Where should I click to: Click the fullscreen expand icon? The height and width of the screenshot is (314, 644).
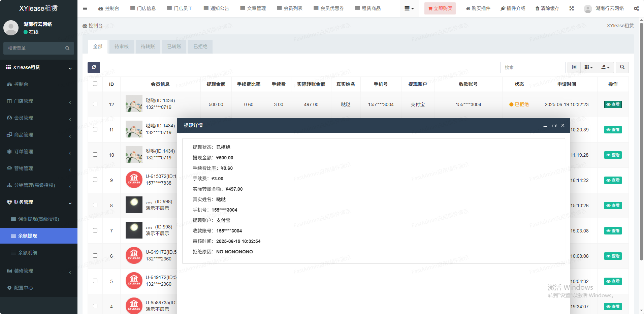coord(571,8)
